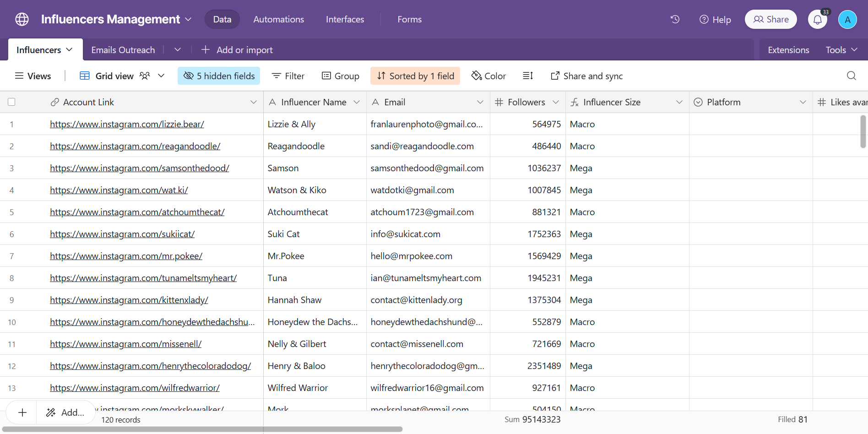The image size is (868, 434).
Task: Open tunameltsmyheart Instagram link
Action: (x=143, y=278)
